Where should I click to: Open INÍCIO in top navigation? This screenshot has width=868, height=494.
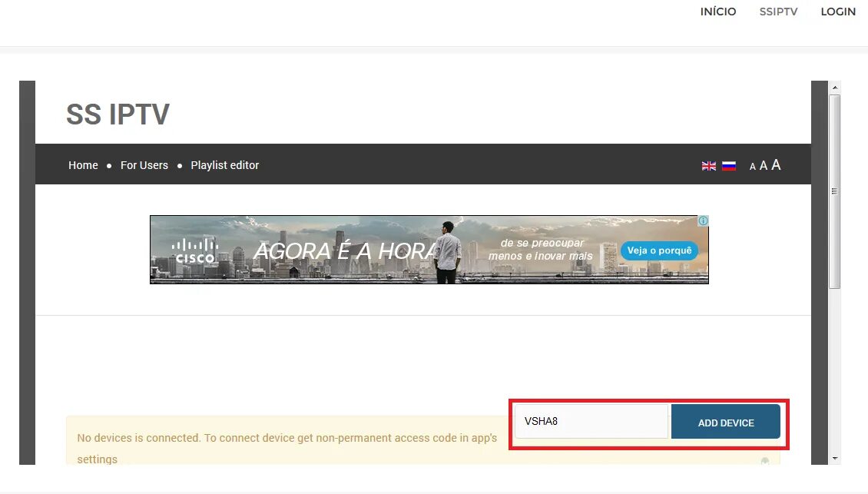tap(718, 12)
